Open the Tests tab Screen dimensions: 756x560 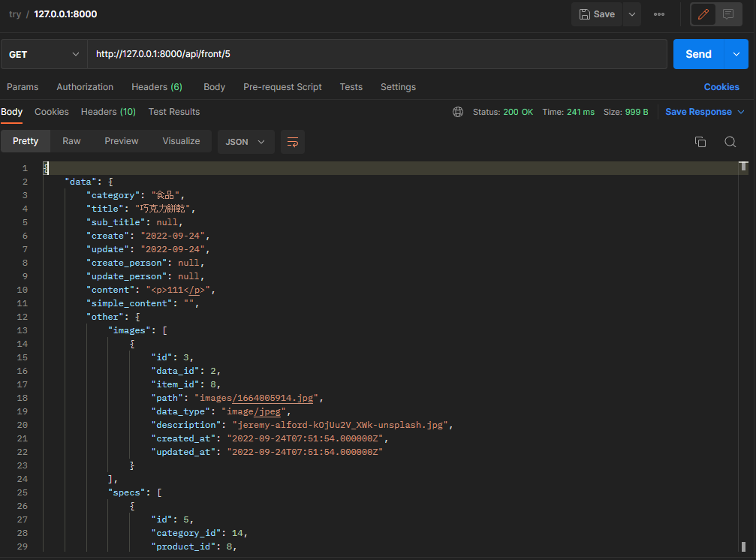tap(351, 87)
